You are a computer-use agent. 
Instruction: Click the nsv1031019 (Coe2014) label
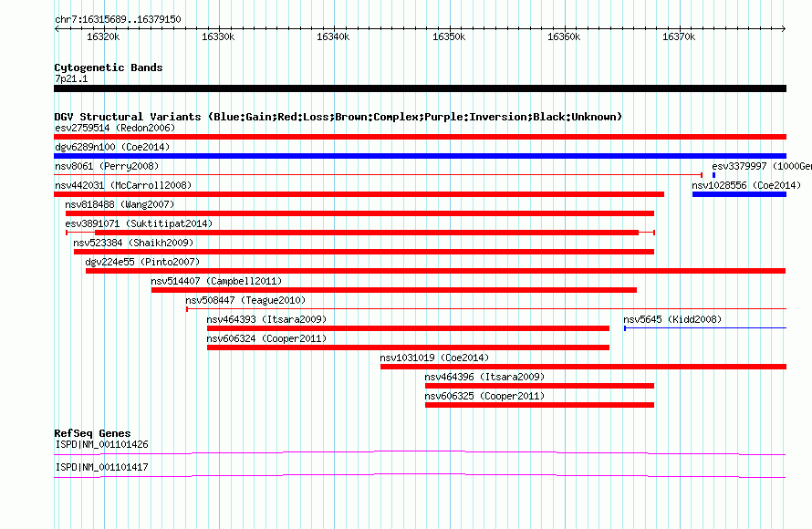point(434,358)
